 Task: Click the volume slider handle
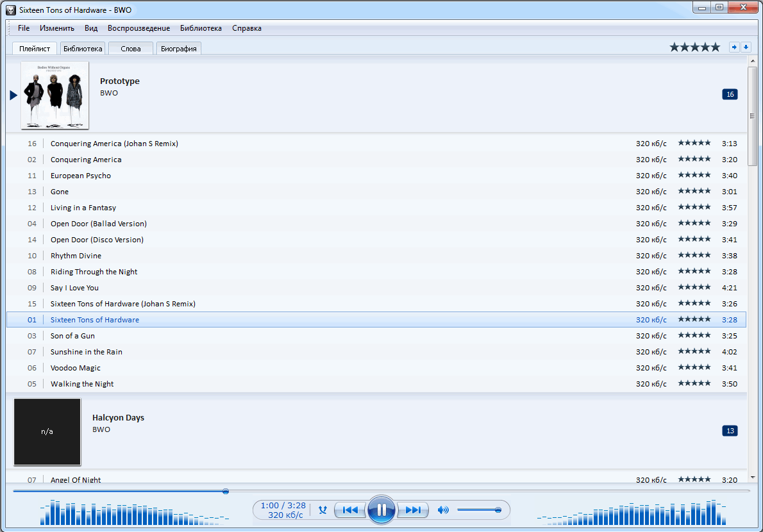click(x=498, y=510)
